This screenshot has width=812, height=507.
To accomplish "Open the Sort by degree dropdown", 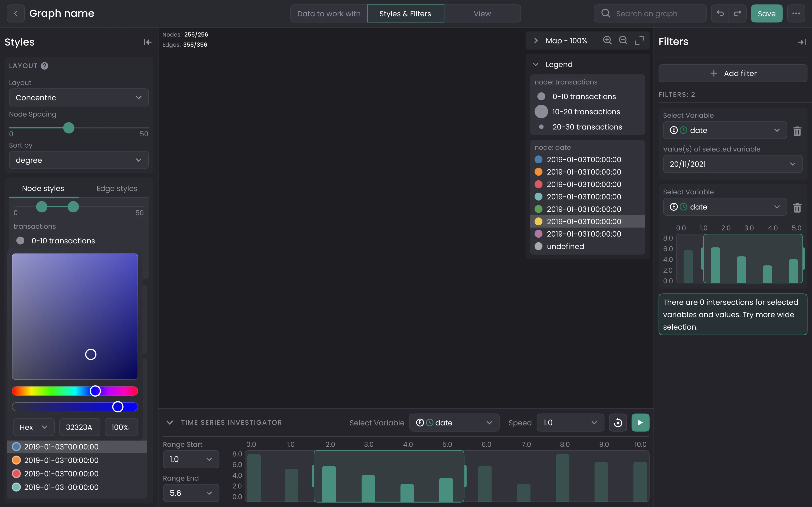I will [x=79, y=160].
